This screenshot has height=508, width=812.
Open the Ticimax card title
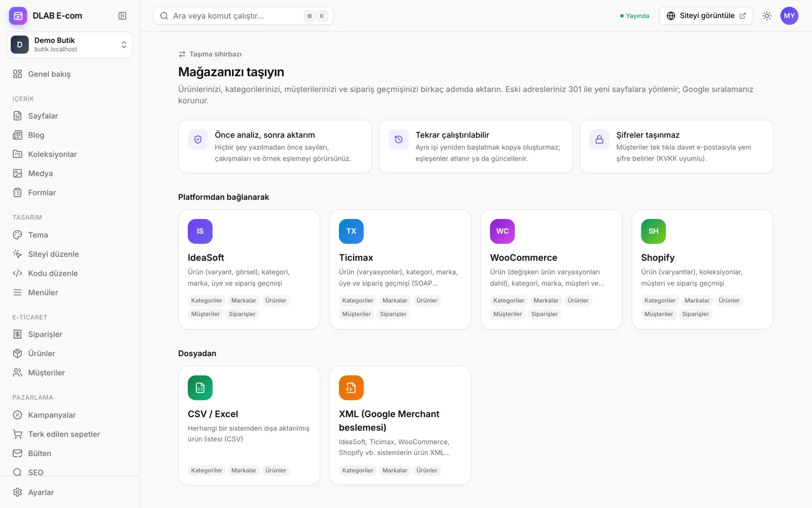pyautogui.click(x=356, y=258)
